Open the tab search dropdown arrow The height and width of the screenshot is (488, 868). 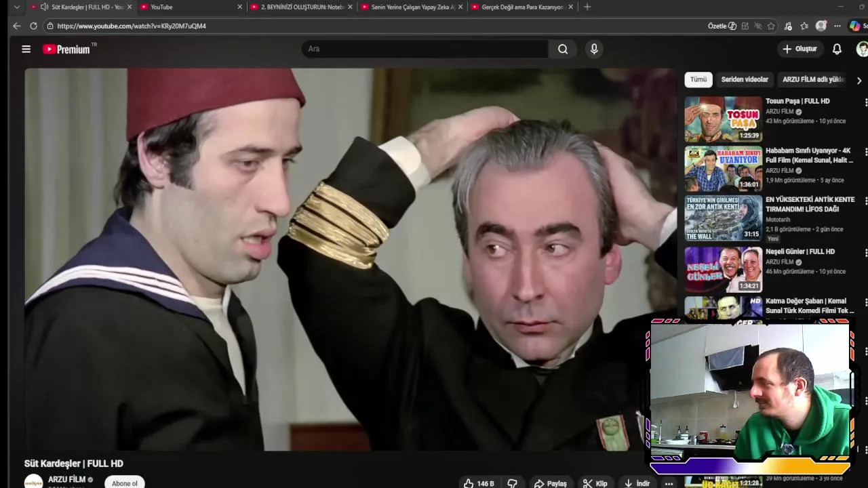(17, 7)
